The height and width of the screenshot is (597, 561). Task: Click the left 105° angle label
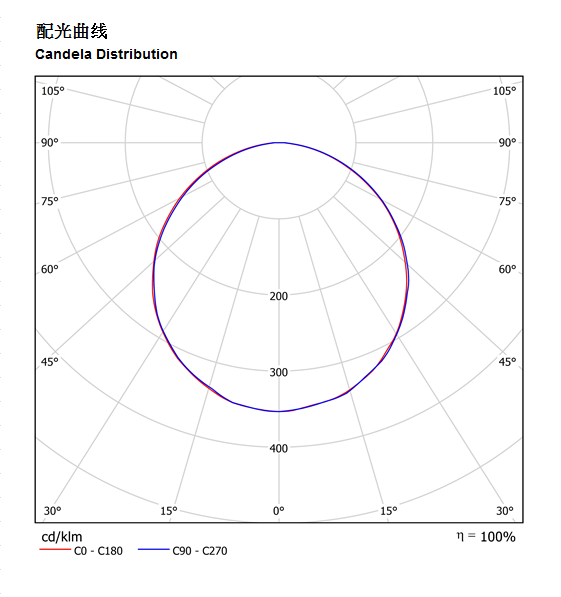[53, 91]
